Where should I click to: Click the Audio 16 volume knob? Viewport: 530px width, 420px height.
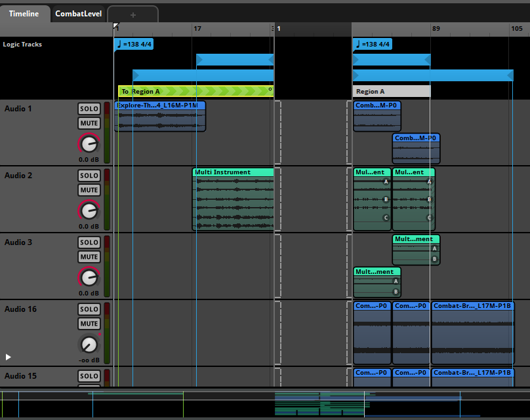click(89, 345)
